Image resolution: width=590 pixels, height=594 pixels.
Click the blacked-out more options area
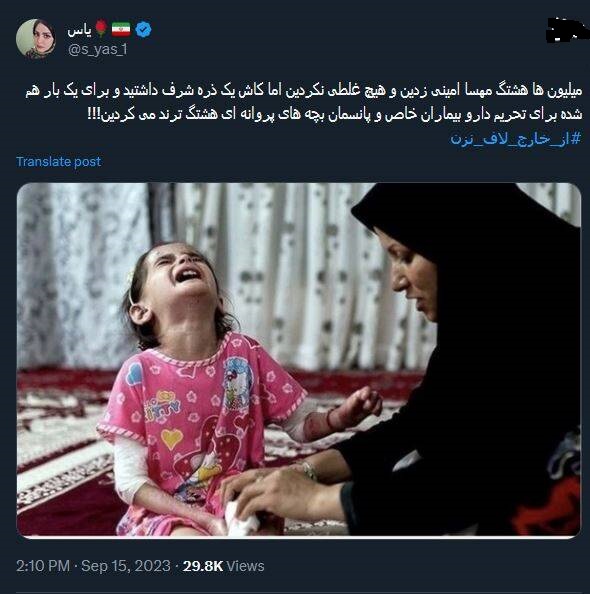[x=563, y=30]
